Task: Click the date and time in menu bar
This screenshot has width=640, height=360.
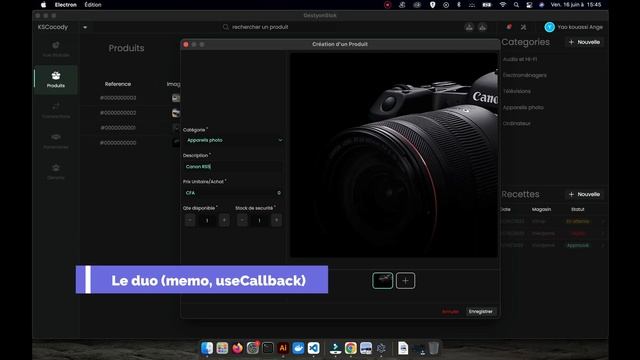Action: tap(576, 5)
